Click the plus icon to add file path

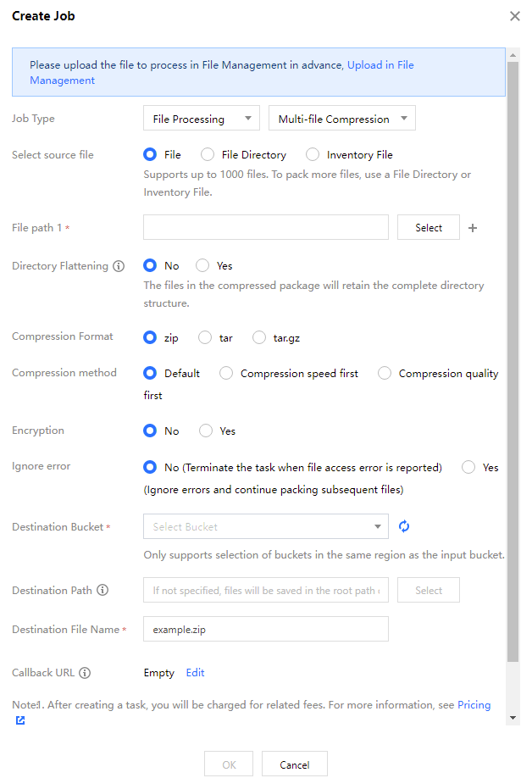coord(473,228)
